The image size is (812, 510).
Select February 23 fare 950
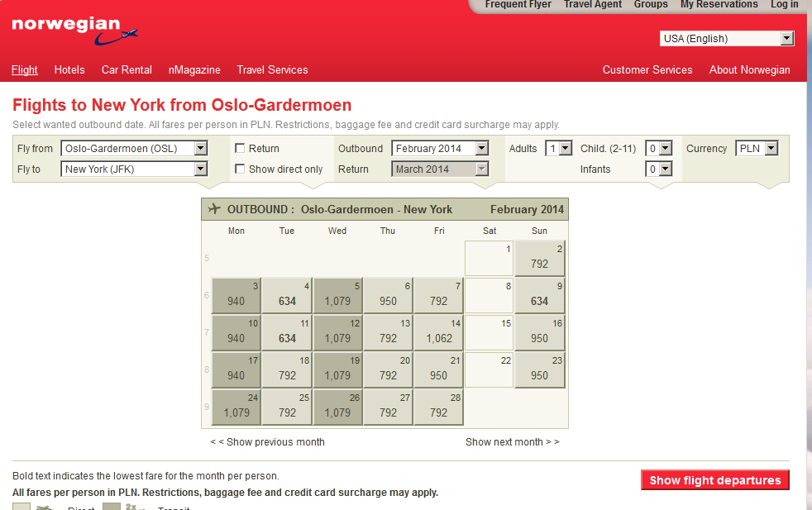[x=540, y=369]
